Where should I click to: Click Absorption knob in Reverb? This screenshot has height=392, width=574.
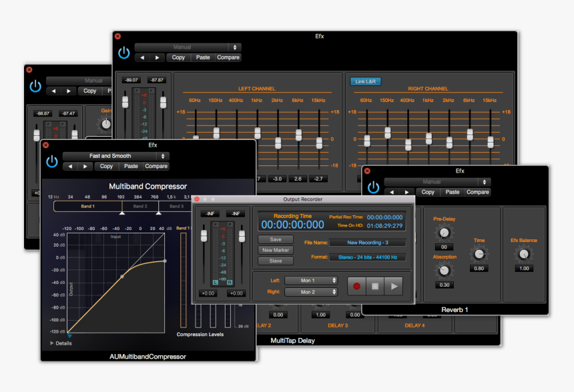[x=444, y=271]
